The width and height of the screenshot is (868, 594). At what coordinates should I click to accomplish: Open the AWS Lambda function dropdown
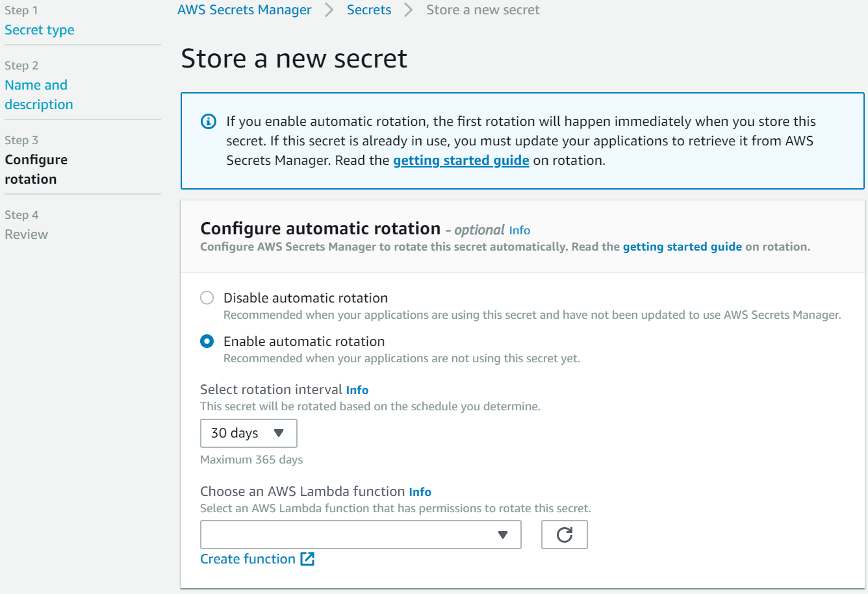[361, 534]
